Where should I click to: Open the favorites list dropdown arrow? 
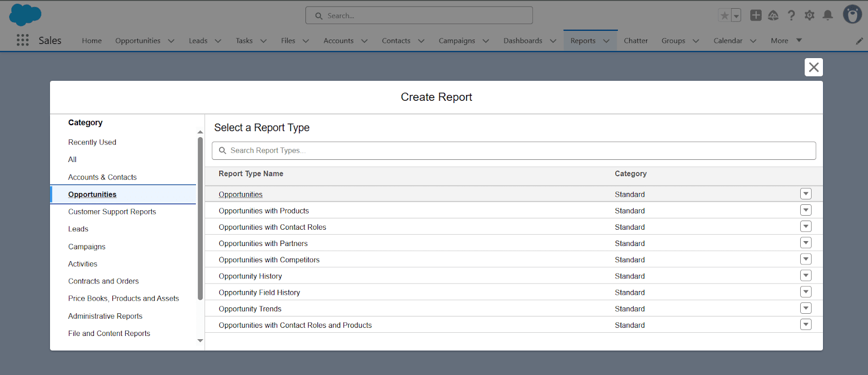[x=736, y=16]
